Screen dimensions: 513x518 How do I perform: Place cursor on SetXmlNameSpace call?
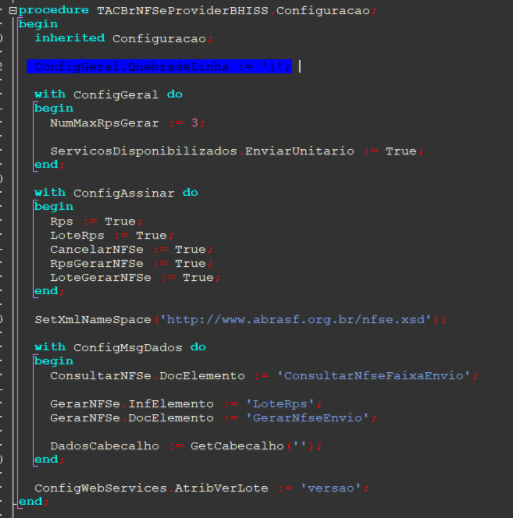[x=93, y=320]
